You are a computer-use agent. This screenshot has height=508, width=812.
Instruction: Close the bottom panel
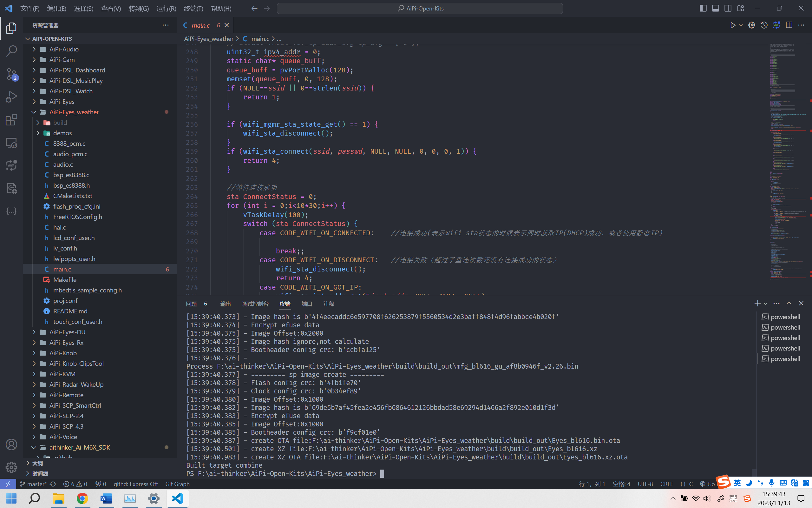[x=801, y=304]
